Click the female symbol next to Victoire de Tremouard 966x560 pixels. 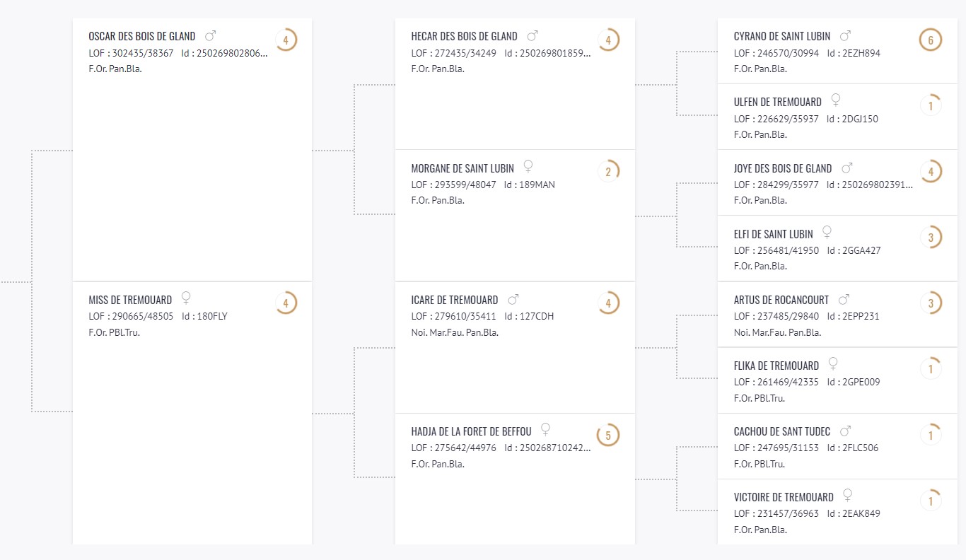(847, 496)
